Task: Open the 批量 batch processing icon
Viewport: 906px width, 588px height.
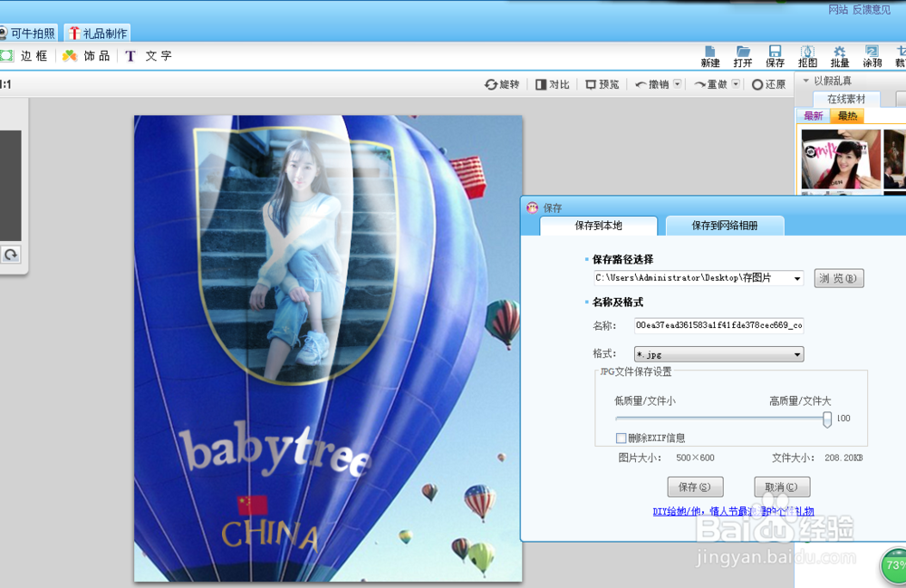Action: tap(840, 56)
